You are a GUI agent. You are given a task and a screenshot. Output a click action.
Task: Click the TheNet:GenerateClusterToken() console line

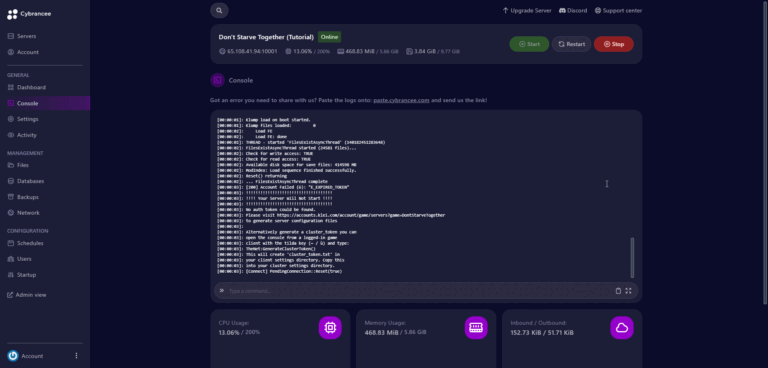pyautogui.click(x=266, y=249)
